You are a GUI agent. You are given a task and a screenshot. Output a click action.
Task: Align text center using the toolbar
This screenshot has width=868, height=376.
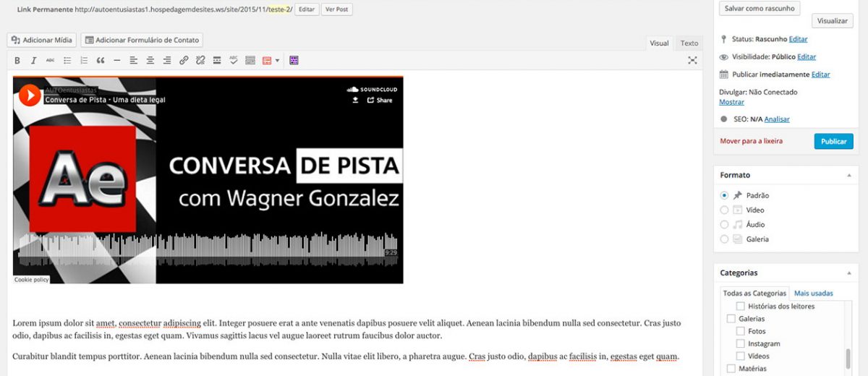point(150,61)
